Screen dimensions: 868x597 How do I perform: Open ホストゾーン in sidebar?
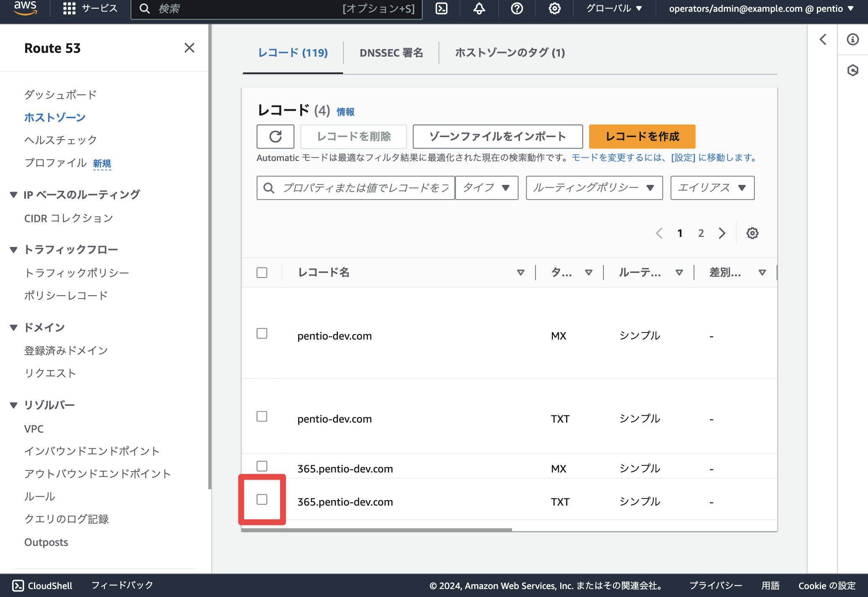point(55,117)
